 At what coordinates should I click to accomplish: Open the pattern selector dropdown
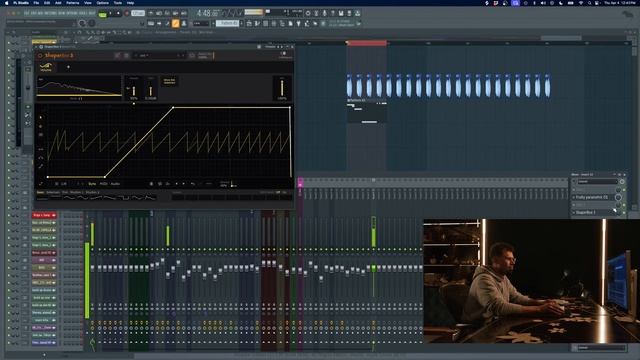(x=227, y=24)
